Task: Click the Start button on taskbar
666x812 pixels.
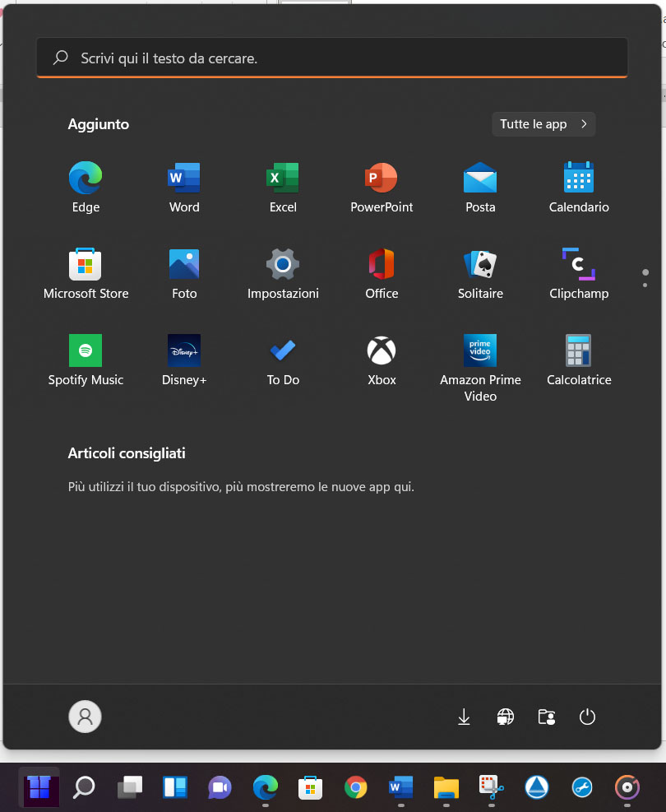Action: coord(39,787)
